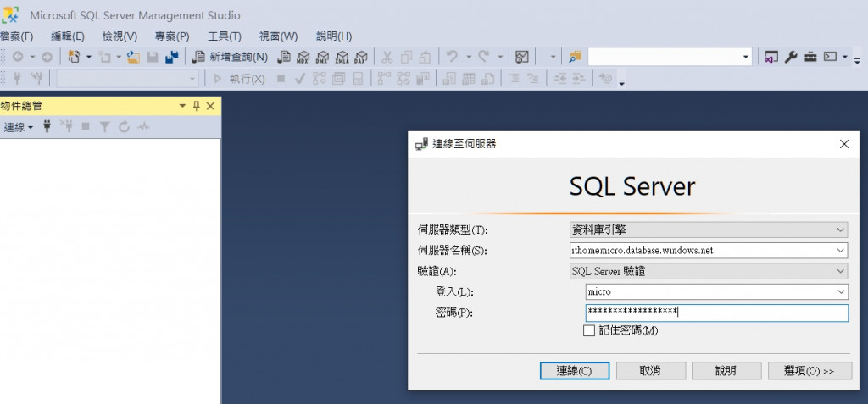Screen dimensions: 868x404
Task: Open the 專案(P) menu
Action: coord(172,36)
